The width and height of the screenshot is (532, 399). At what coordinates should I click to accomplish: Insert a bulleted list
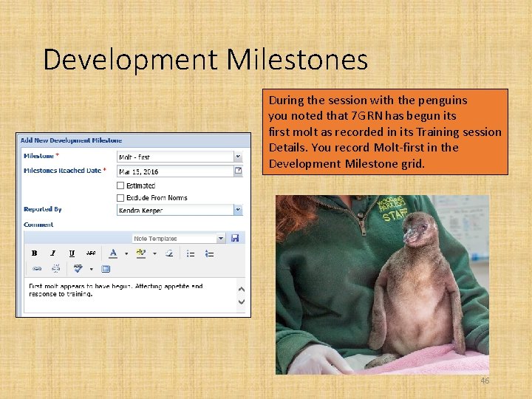(x=191, y=253)
